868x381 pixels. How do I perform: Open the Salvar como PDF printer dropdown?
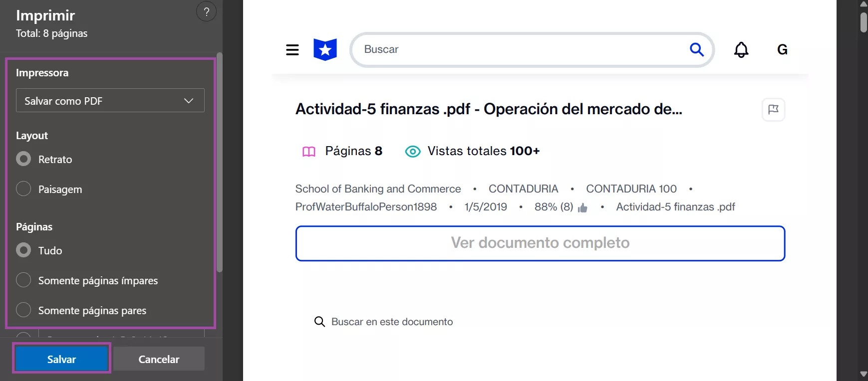click(110, 100)
